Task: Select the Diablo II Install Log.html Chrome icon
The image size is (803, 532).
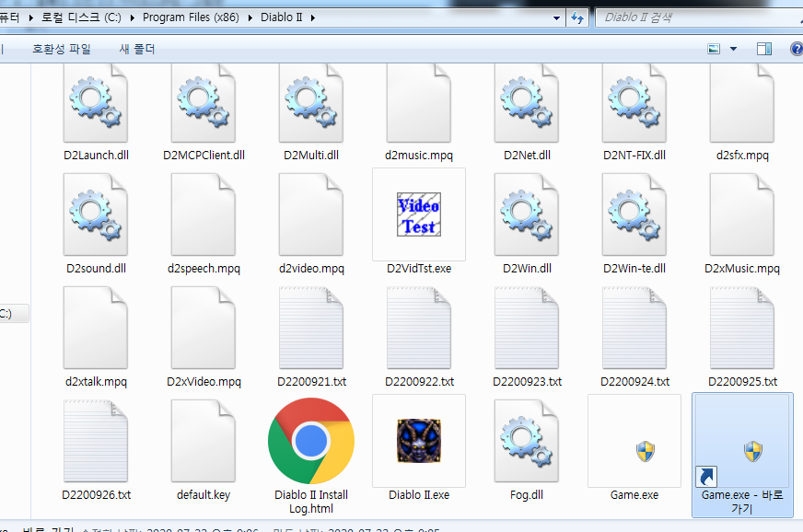Action: (311, 441)
